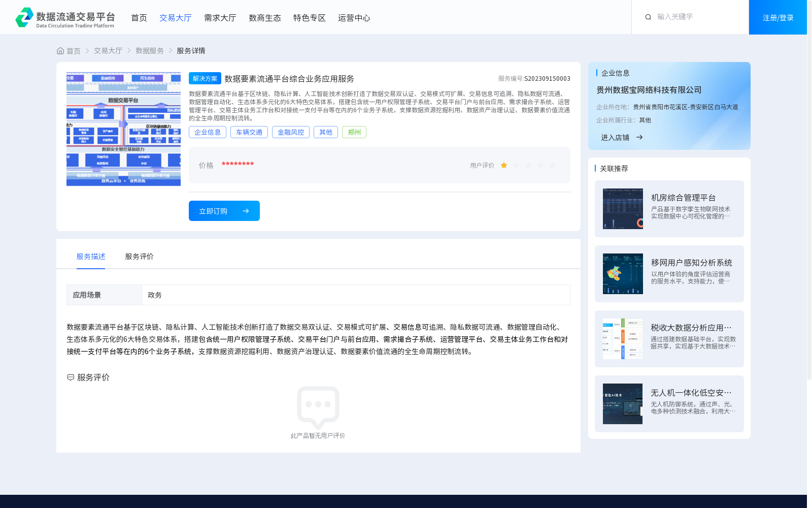The height and width of the screenshot is (508, 812).
Task: Click 移网用户感知分析系统 title
Action: [x=691, y=263]
